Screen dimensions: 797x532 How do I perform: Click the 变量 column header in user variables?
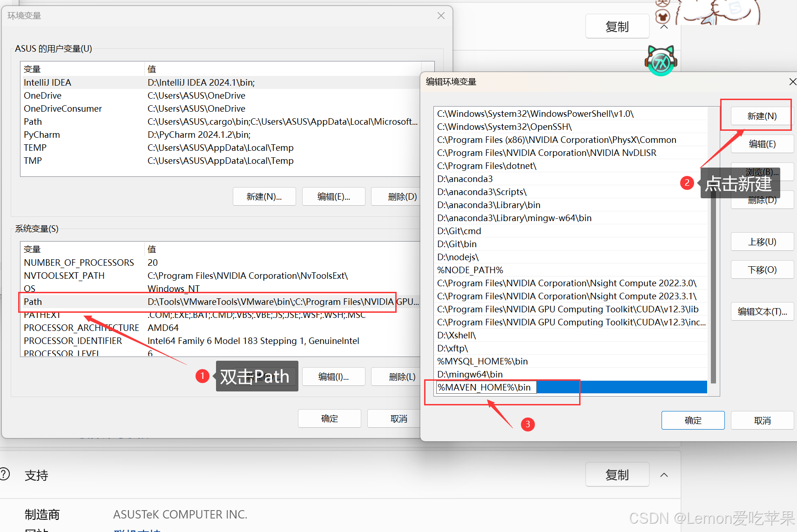(82, 69)
